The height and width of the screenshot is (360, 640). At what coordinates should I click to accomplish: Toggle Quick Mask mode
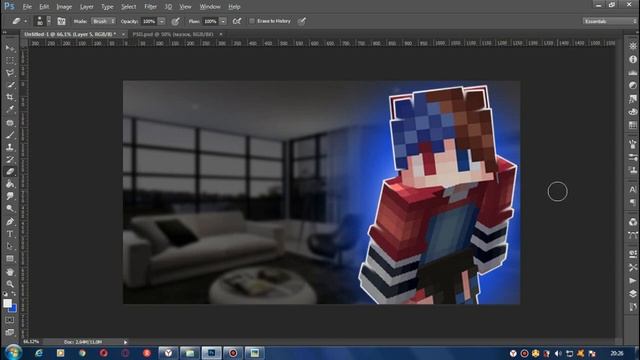(10, 320)
